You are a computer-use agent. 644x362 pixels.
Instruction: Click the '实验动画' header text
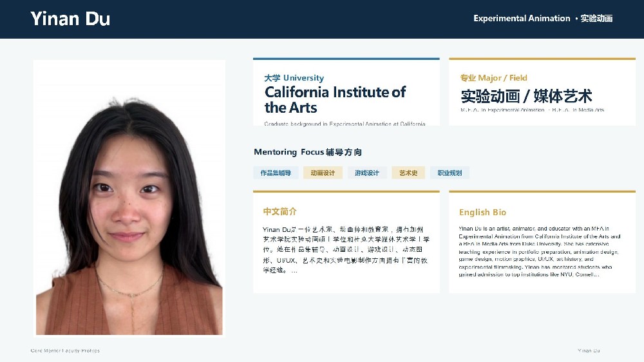(x=596, y=19)
